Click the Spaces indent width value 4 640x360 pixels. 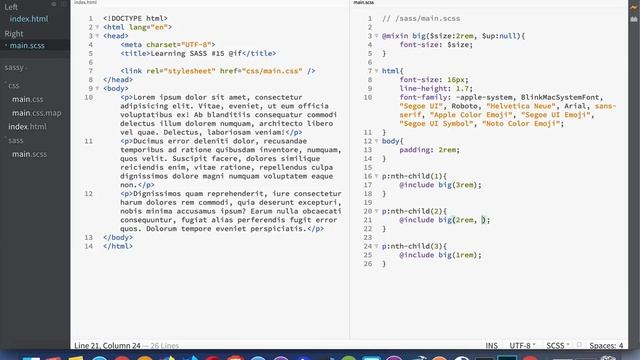[621, 345]
